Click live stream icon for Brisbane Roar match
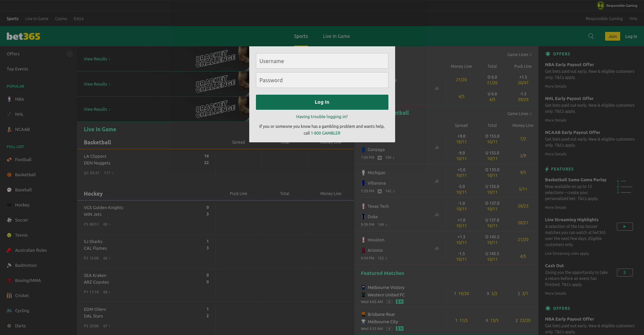This screenshot has width=644, height=335. pyautogui.click(x=389, y=329)
